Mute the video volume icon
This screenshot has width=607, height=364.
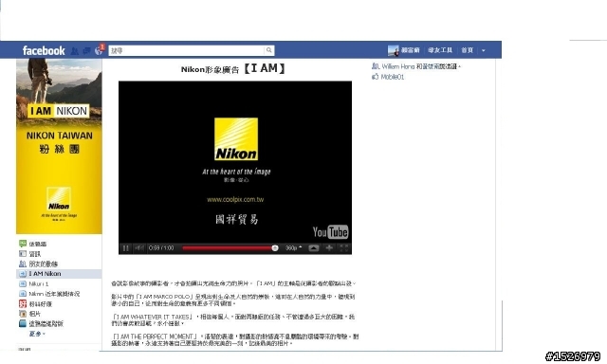(x=139, y=248)
